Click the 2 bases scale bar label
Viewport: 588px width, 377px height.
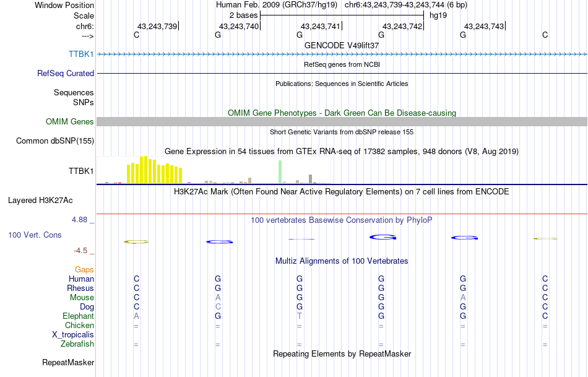pyautogui.click(x=244, y=15)
